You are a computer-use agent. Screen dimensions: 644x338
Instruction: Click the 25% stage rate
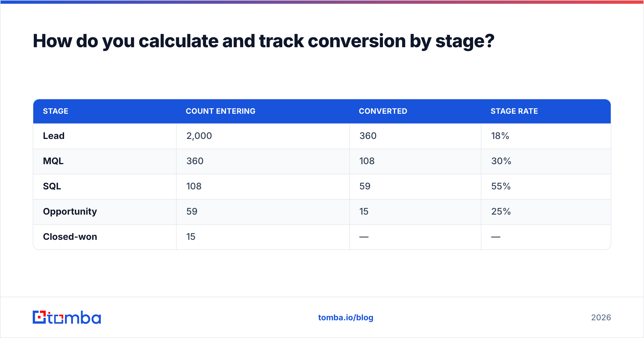coord(501,211)
